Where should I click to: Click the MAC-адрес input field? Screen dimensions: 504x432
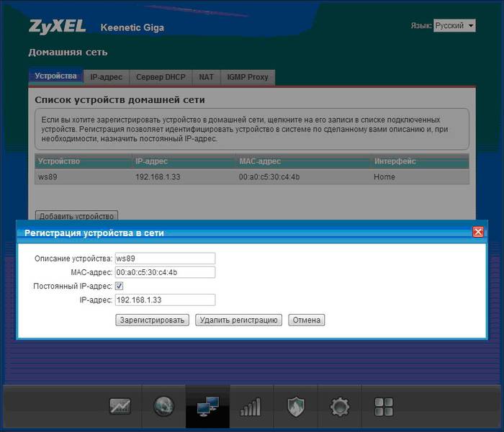[x=165, y=272]
